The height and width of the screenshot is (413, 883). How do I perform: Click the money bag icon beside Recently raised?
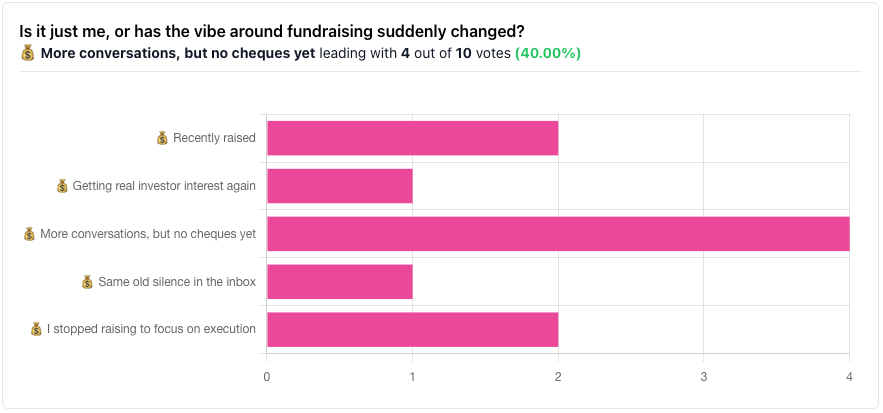[162, 138]
